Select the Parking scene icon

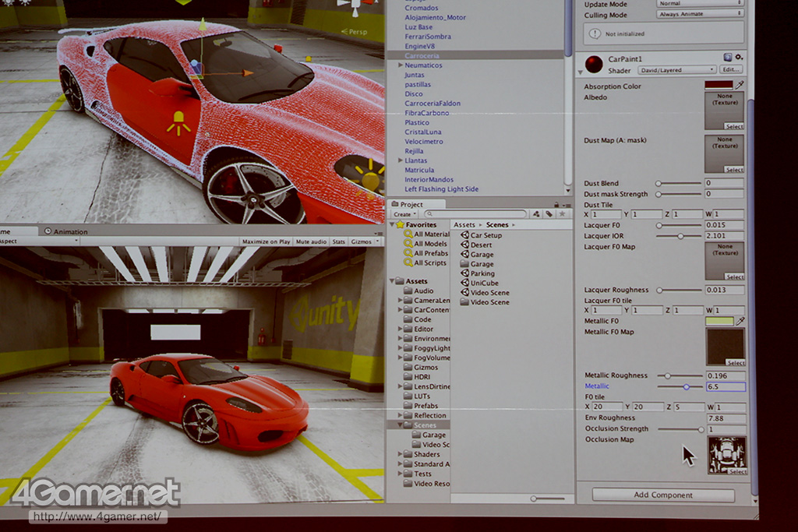coord(464,273)
